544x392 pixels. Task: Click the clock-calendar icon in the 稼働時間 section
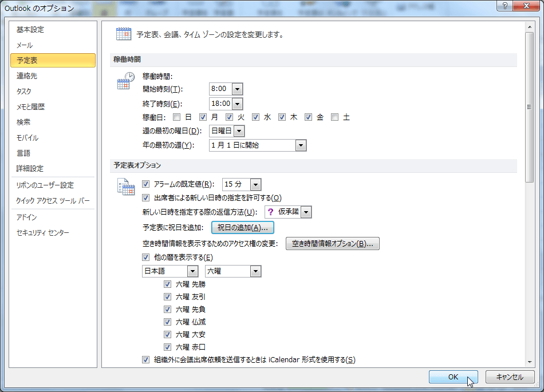click(125, 81)
